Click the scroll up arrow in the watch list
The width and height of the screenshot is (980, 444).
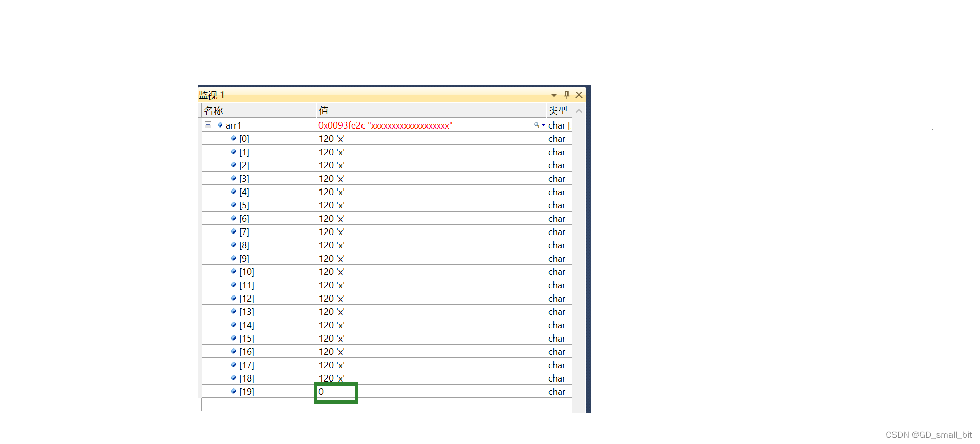pyautogui.click(x=579, y=111)
